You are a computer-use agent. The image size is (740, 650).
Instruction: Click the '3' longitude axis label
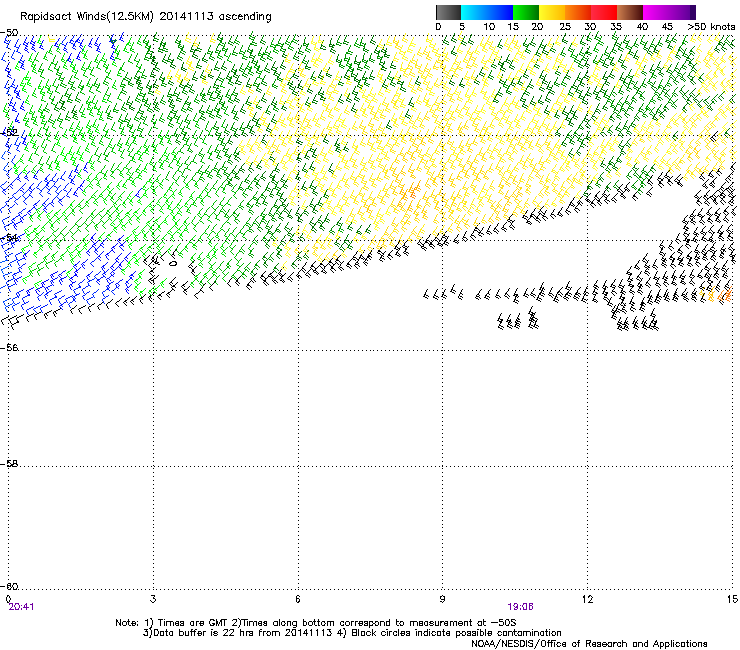(153, 599)
